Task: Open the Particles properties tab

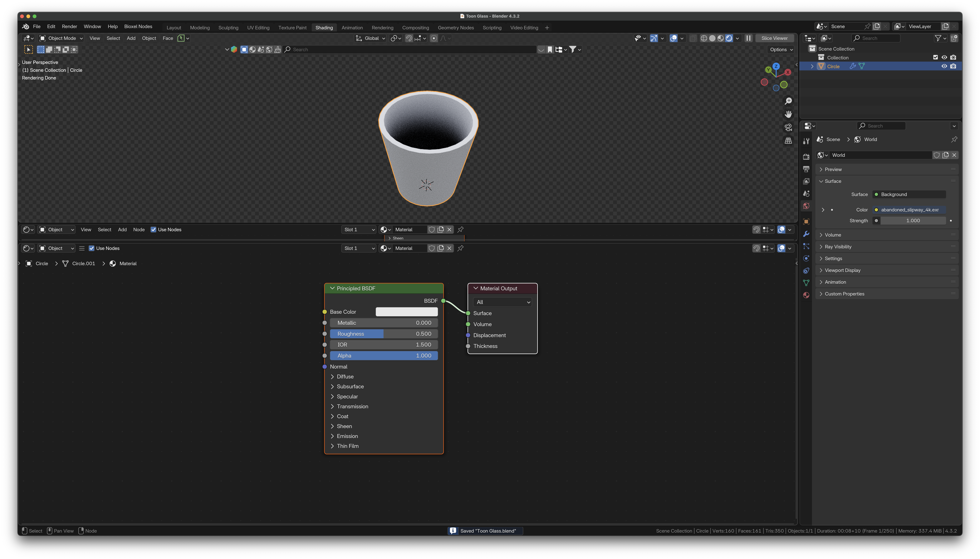Action: 806,246
